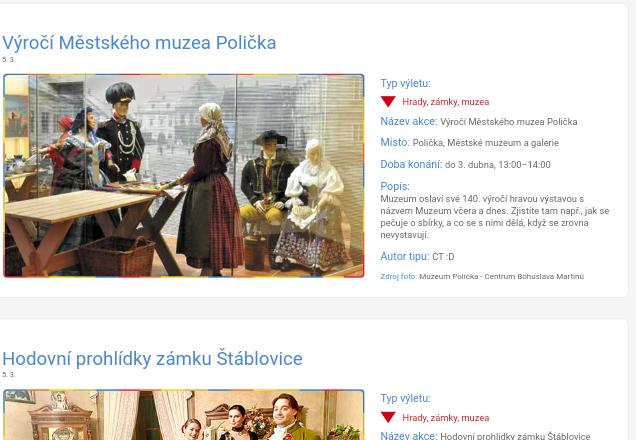Open the Polička museum mannequins photo
The height and width of the screenshot is (440, 636).
click(x=184, y=176)
